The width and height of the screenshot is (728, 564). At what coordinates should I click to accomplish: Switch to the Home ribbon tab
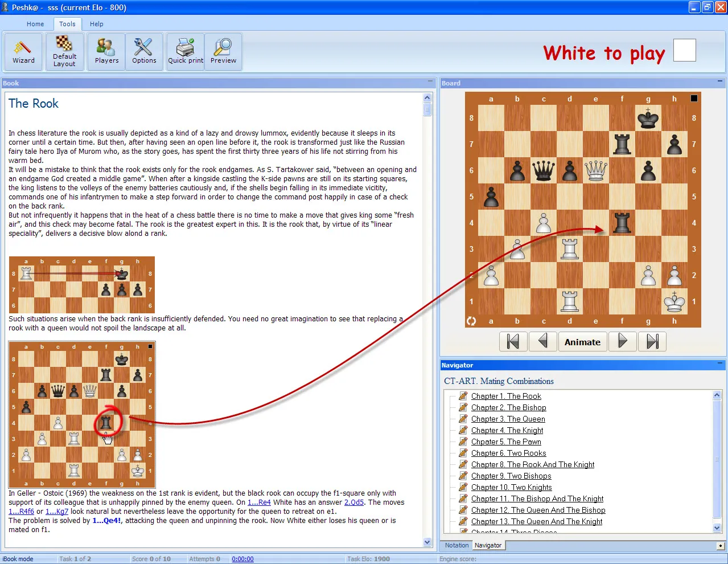[35, 24]
